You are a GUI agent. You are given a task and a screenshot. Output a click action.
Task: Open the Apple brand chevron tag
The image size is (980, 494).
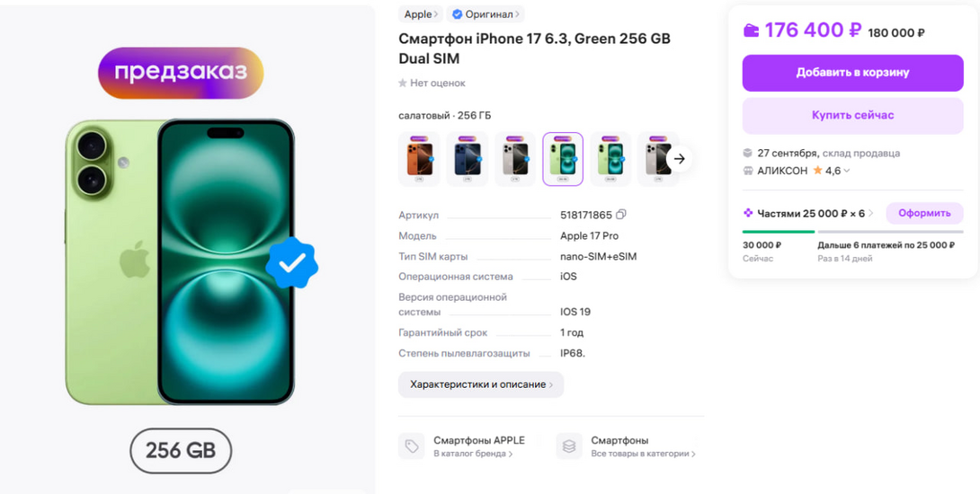(x=421, y=14)
